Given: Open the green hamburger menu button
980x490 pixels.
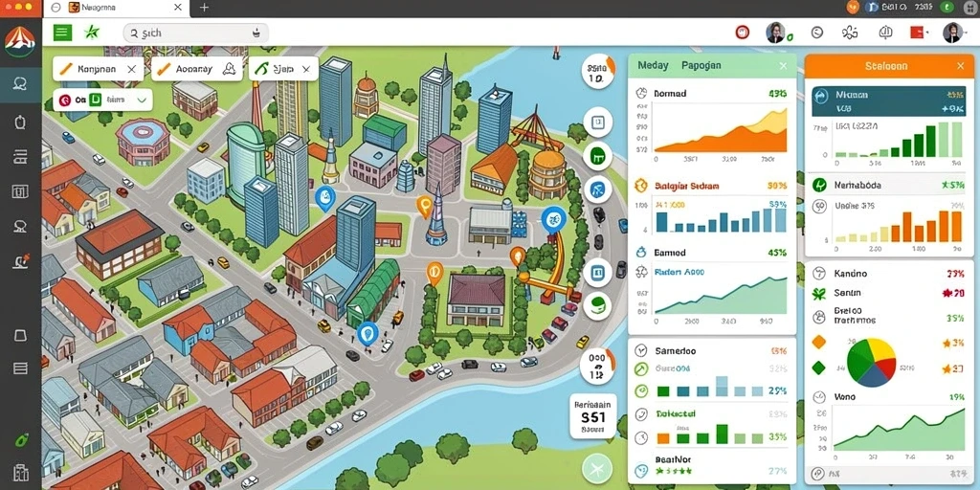Looking at the screenshot, I should coord(62,33).
